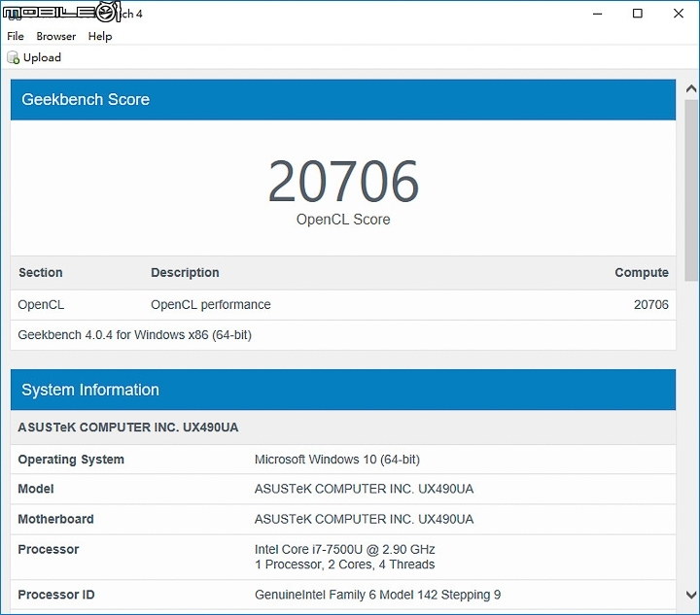
Task: Click the Section column header
Action: click(40, 272)
